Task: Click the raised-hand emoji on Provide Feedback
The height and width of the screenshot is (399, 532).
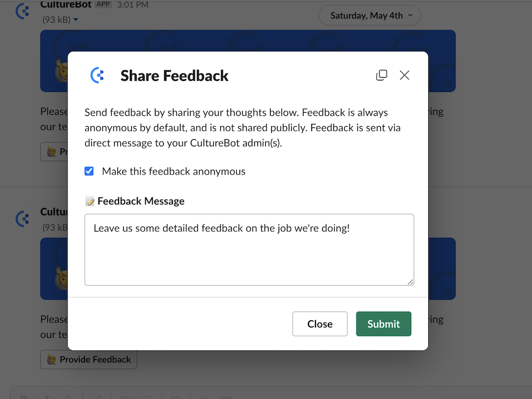Action: pyautogui.click(x=52, y=360)
